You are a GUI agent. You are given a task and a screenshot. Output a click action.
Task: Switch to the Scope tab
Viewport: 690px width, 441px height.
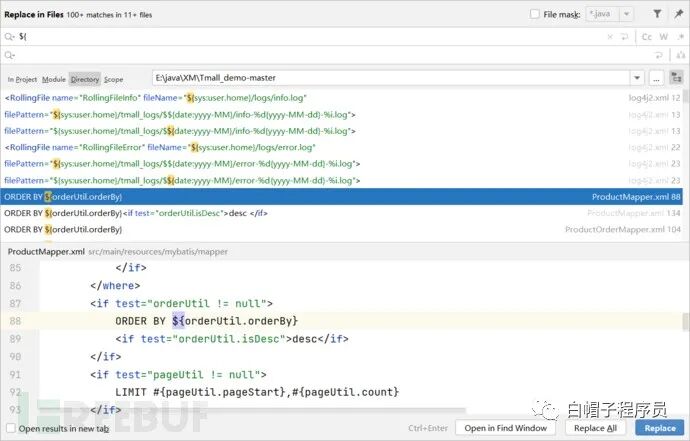click(114, 80)
